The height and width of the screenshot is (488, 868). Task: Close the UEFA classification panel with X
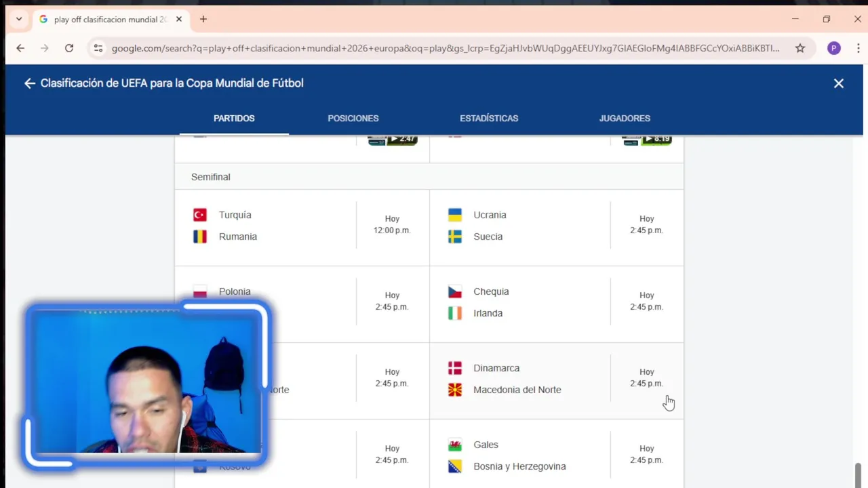point(839,83)
